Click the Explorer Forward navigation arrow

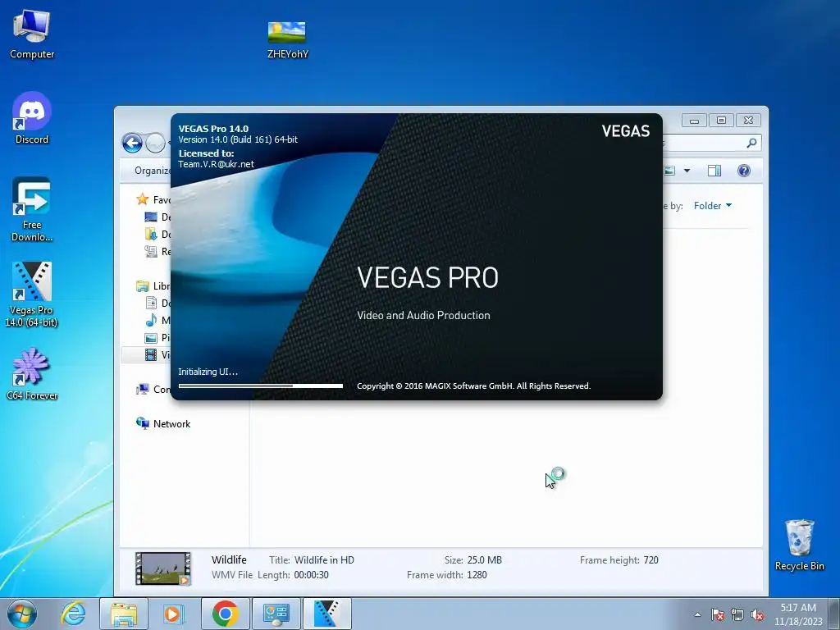tap(155, 143)
